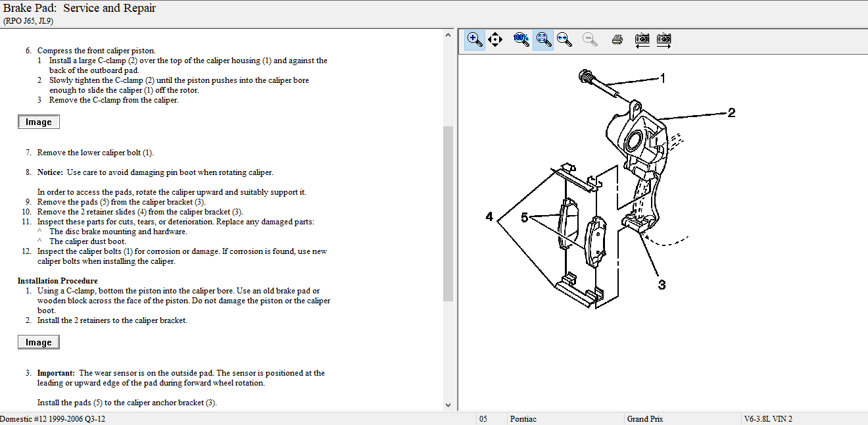Click the grayed-out zoom out icon

click(x=590, y=39)
